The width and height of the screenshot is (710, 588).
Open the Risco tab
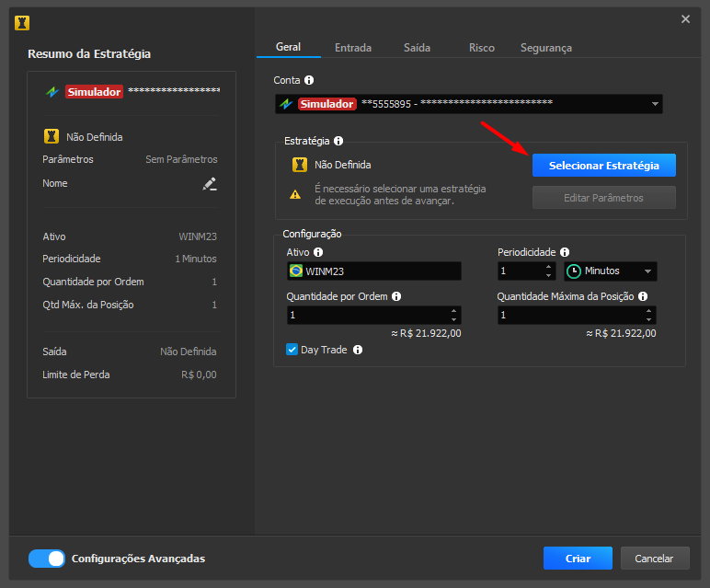pos(482,48)
